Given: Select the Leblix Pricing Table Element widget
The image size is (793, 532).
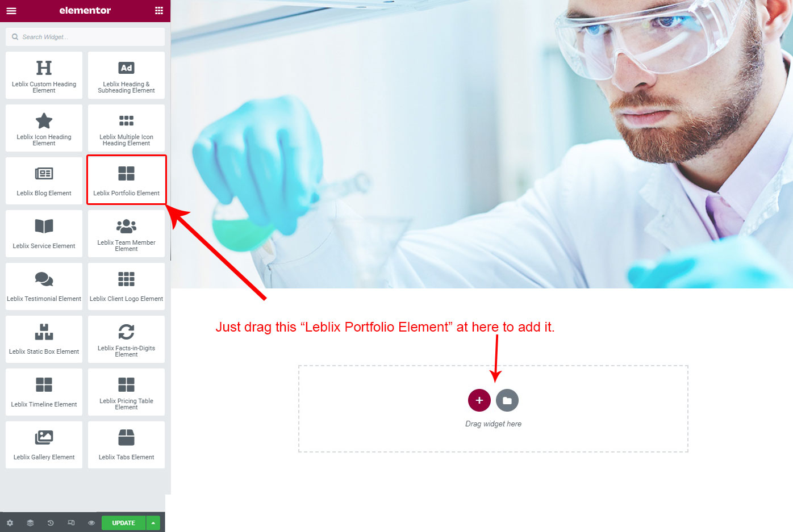Looking at the screenshot, I should [126, 392].
